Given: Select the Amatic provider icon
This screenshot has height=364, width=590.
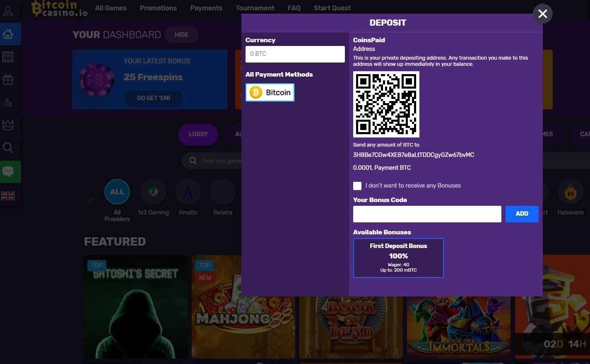Looking at the screenshot, I should (x=188, y=192).
